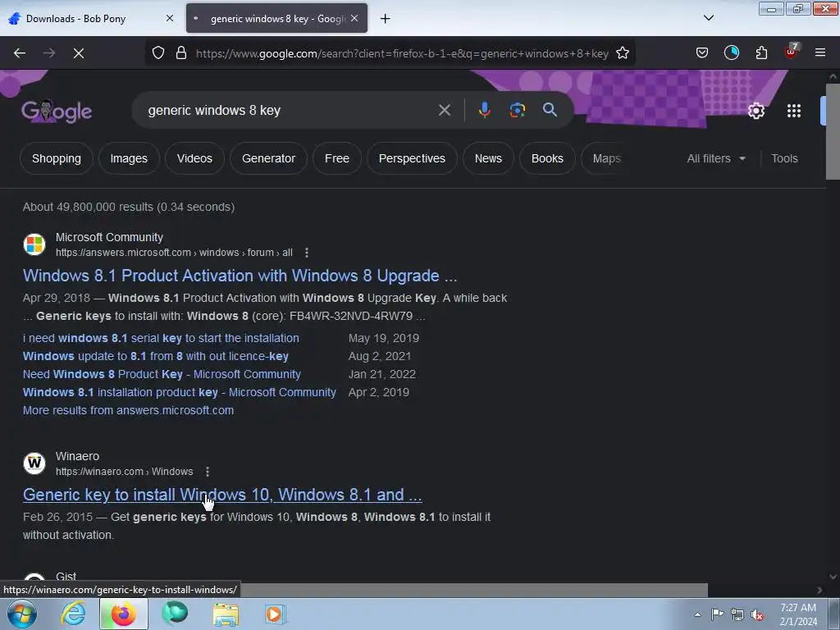Open the list all tabs chevron

coord(708,18)
